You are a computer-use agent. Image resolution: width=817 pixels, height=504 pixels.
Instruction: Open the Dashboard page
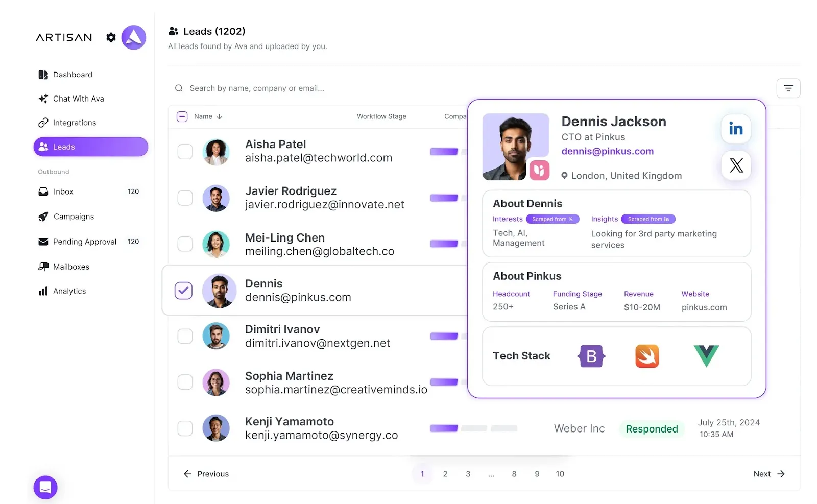tap(65, 75)
